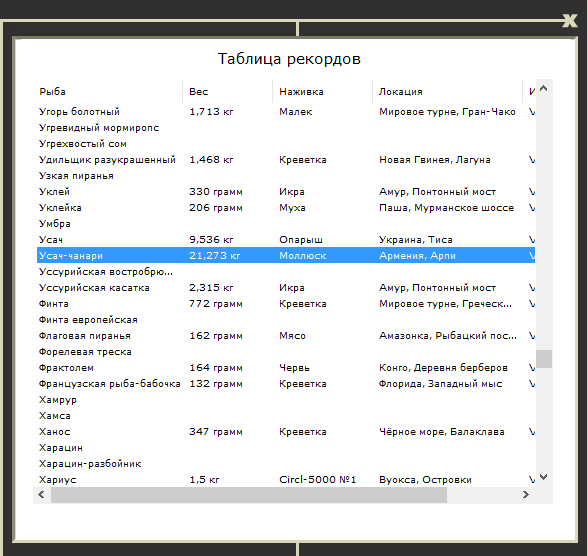Click the bait Муха cell
588x556 pixels.
292,208
